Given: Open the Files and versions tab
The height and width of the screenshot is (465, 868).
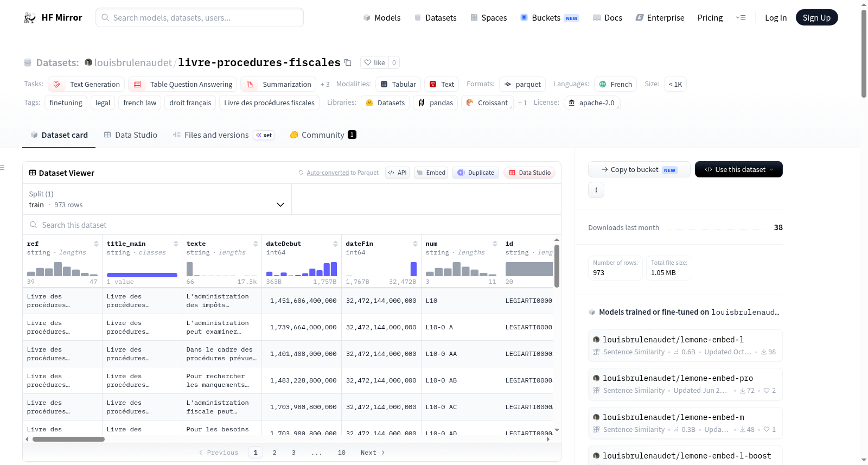Looking at the screenshot, I should 224,135.
